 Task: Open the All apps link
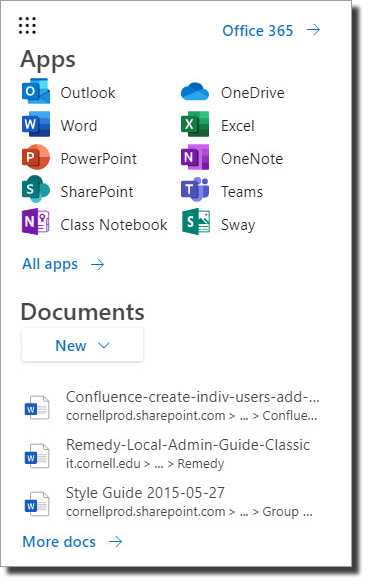[50, 264]
